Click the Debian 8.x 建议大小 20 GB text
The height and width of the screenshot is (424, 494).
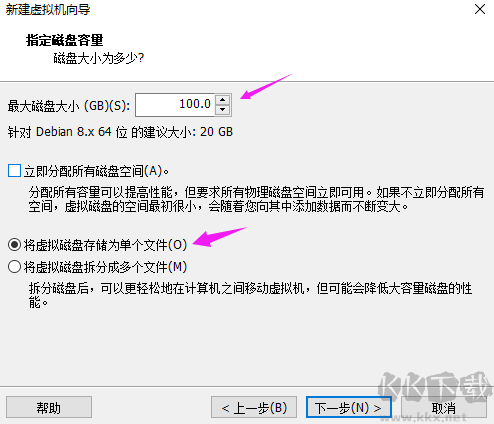click(120, 132)
